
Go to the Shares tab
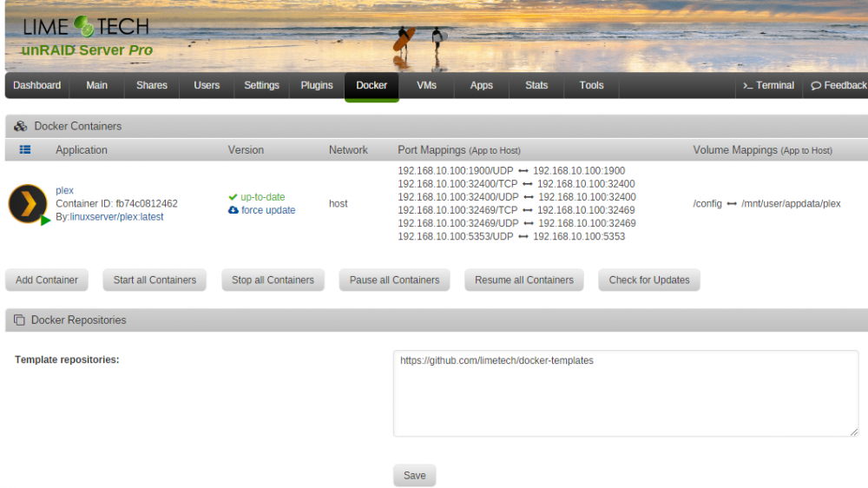(x=152, y=85)
